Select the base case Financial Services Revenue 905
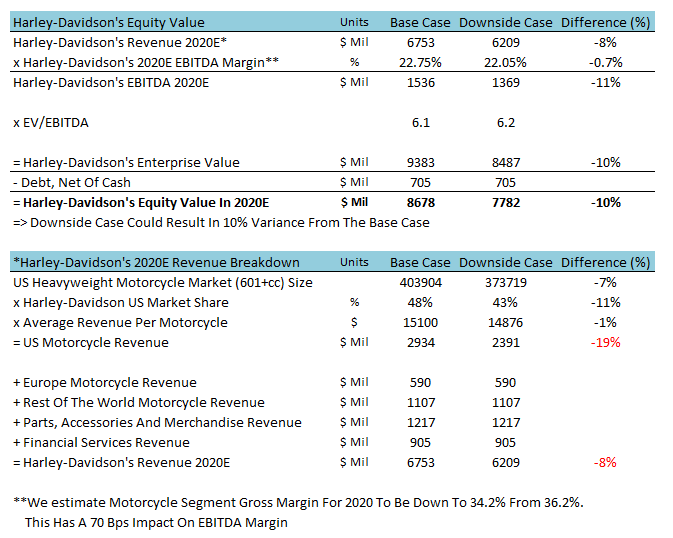Image resolution: width=673 pixels, height=538 pixels. 420,442
